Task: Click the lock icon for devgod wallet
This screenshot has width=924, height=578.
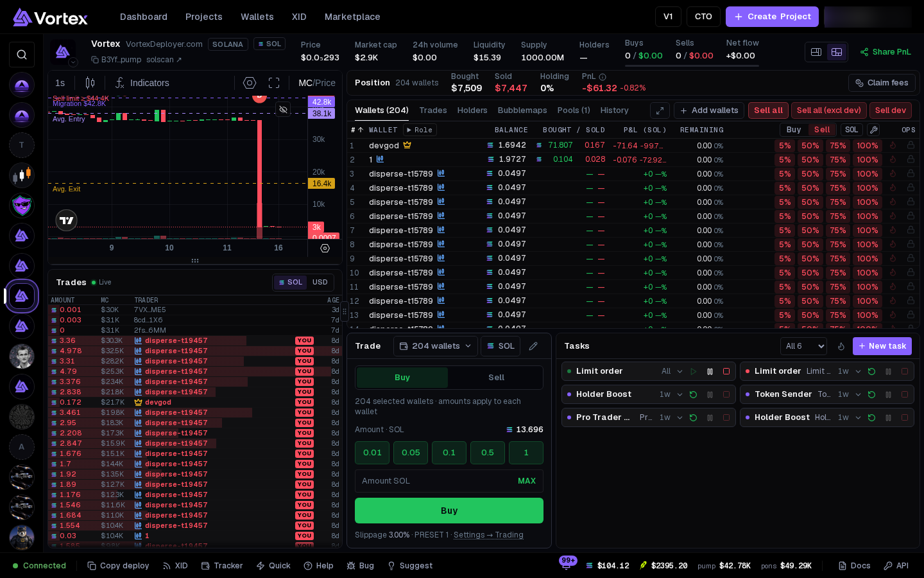Action: tap(911, 145)
